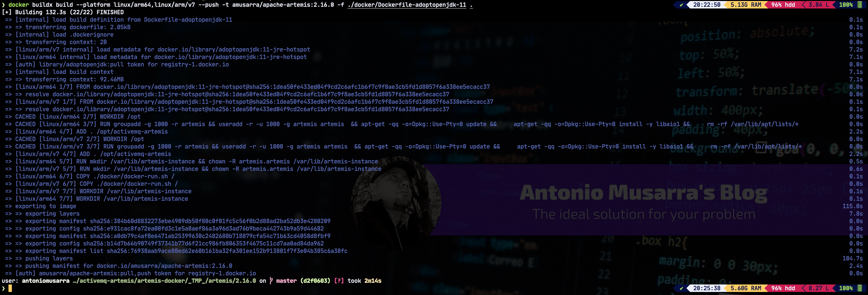
Task: Click the 5.60G RAM segment
Action: [746, 288]
